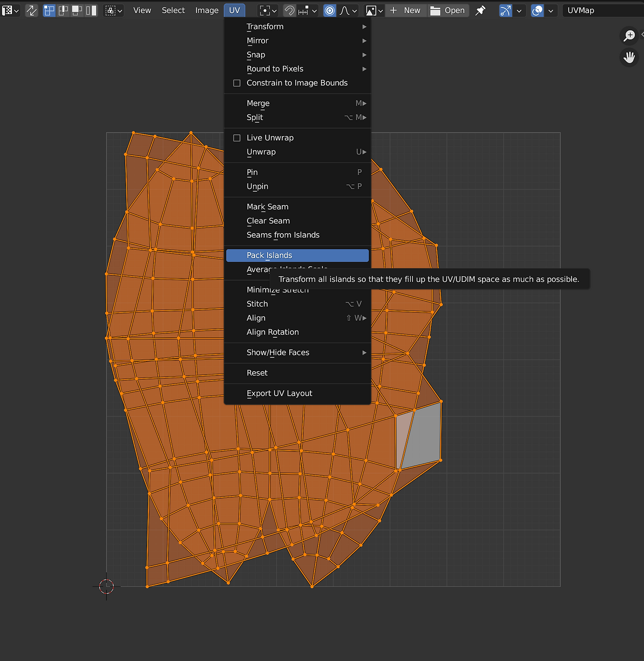
Task: Switch to island selection mode
Action: 91,10
